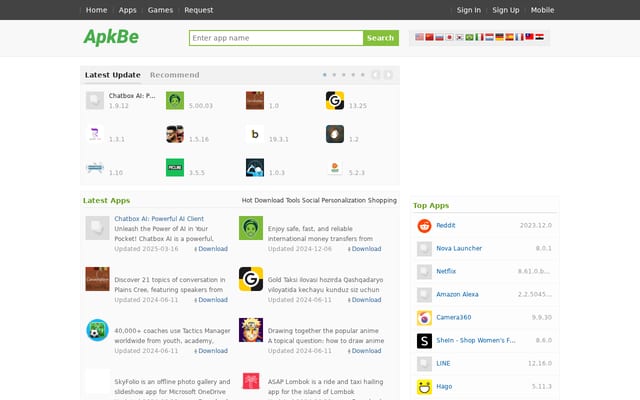Jump to the fifth carousel dot
The image size is (640, 400).
pos(362,75)
